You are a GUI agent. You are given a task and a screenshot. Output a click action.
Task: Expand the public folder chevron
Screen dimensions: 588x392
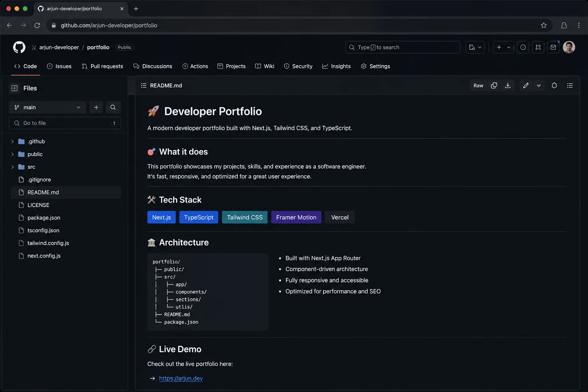tap(13, 154)
